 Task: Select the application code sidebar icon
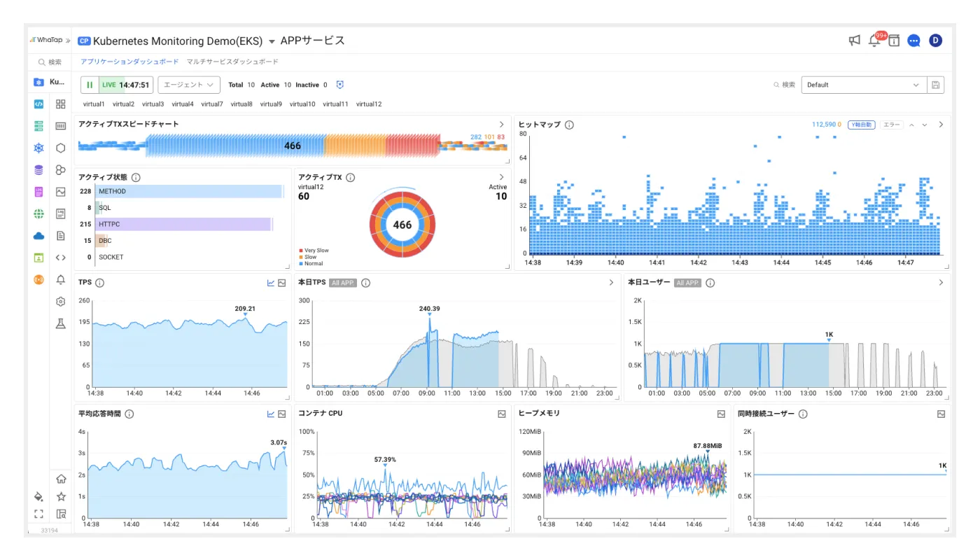(38, 104)
